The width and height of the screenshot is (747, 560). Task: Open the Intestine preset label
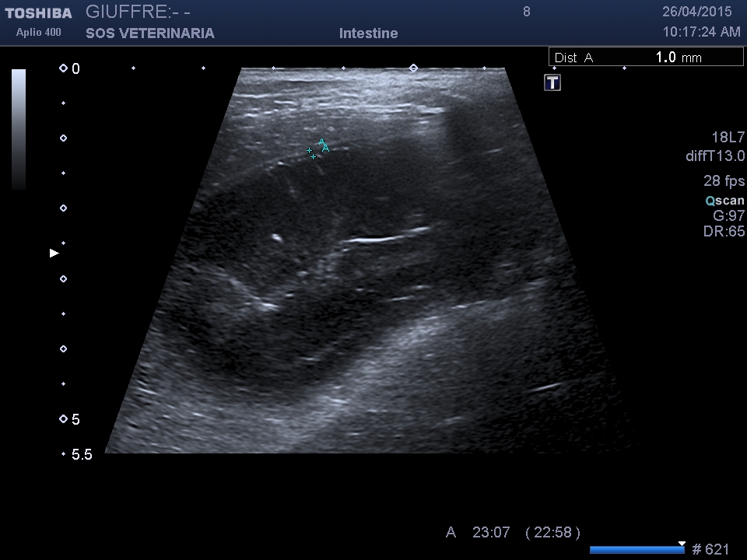coord(368,33)
